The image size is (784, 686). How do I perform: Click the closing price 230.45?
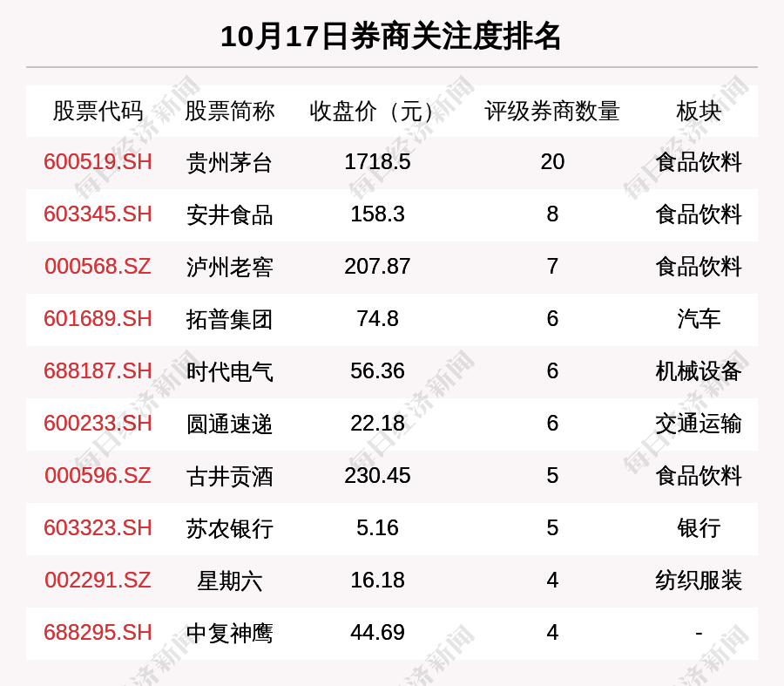point(377,475)
